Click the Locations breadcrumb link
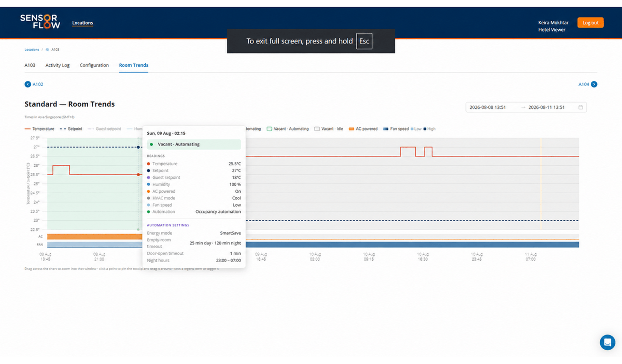 (x=32, y=50)
